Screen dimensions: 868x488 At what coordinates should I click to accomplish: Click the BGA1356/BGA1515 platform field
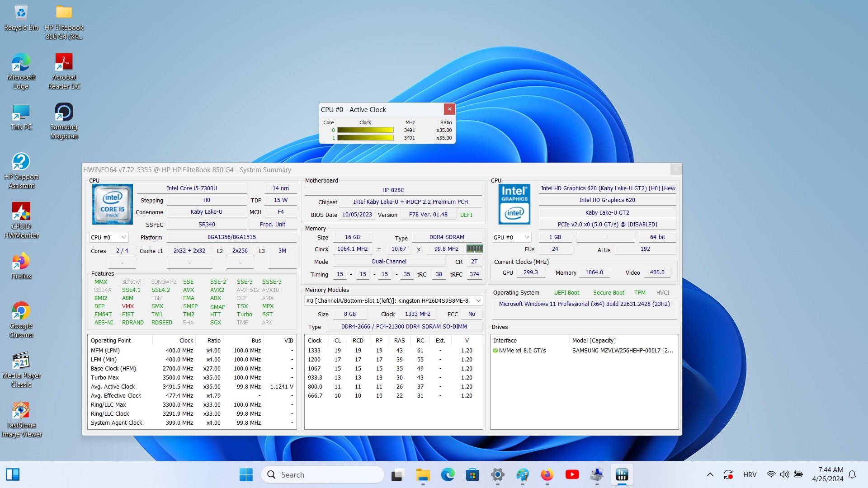(x=231, y=237)
